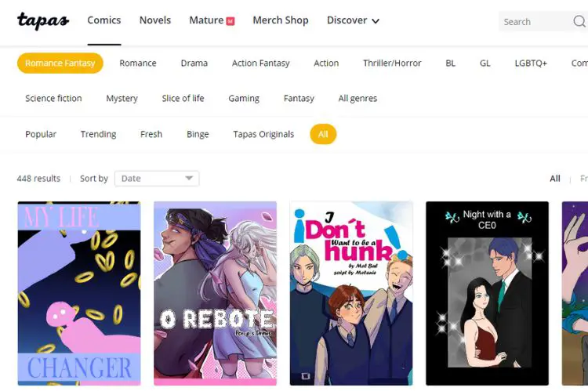Show All genres
This screenshot has width=588, height=391.
tap(358, 98)
